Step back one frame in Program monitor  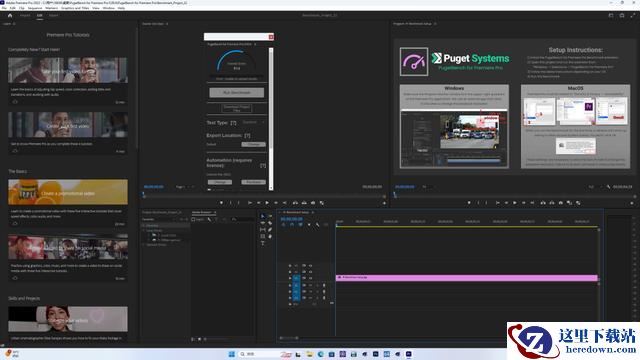507,203
